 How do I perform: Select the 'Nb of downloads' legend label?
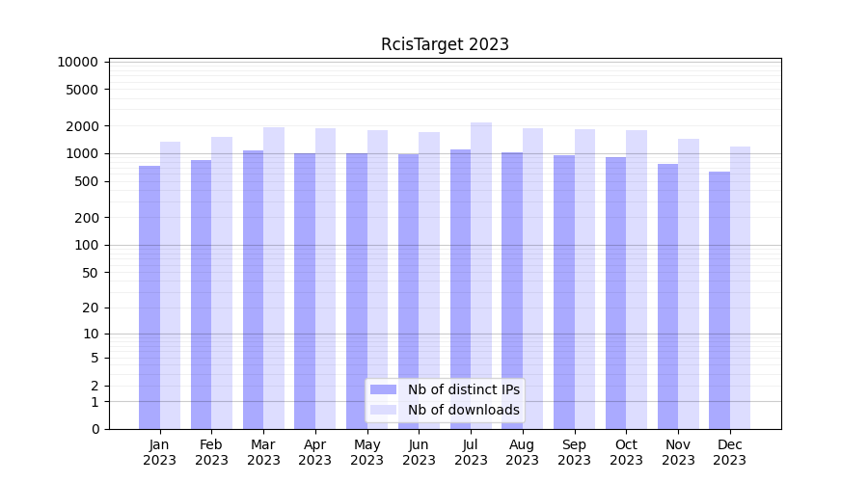pos(463,410)
